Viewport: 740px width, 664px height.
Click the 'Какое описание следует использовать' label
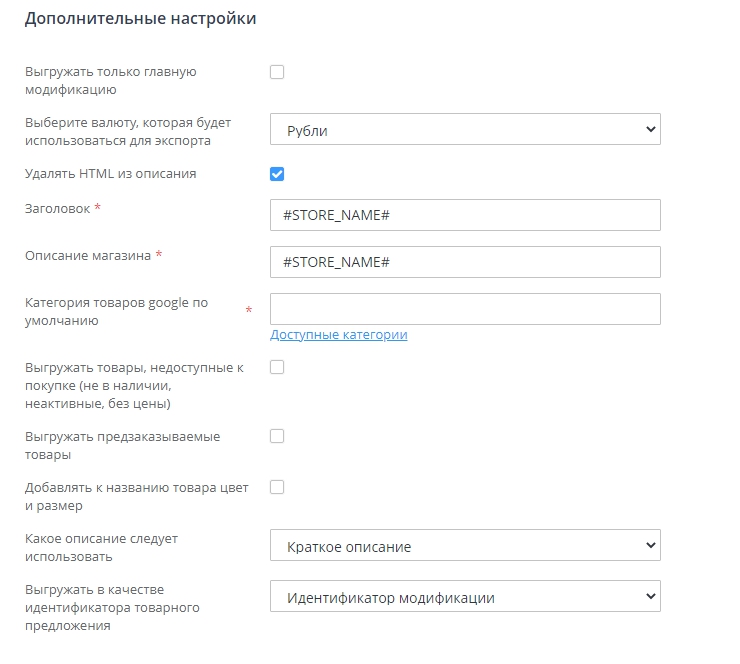(x=101, y=547)
